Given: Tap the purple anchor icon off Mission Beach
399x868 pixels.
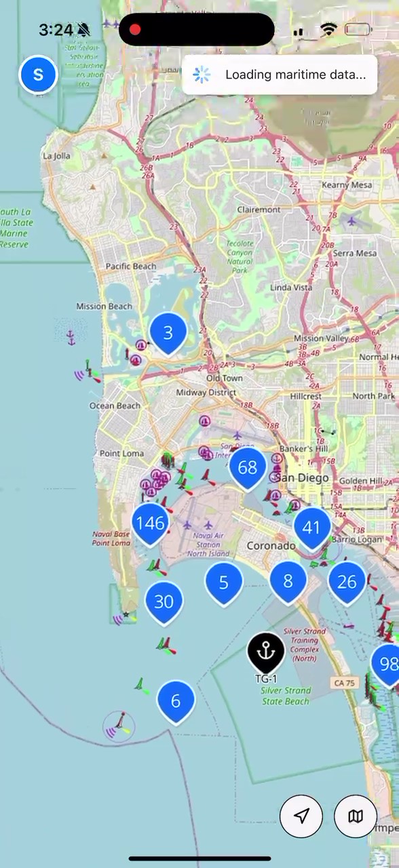Looking at the screenshot, I should [x=71, y=337].
